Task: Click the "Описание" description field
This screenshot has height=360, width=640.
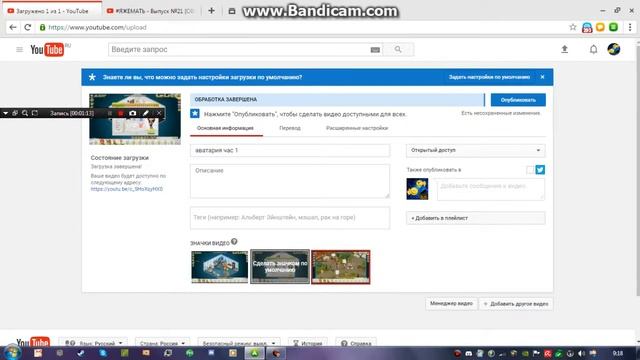Action: click(290, 181)
